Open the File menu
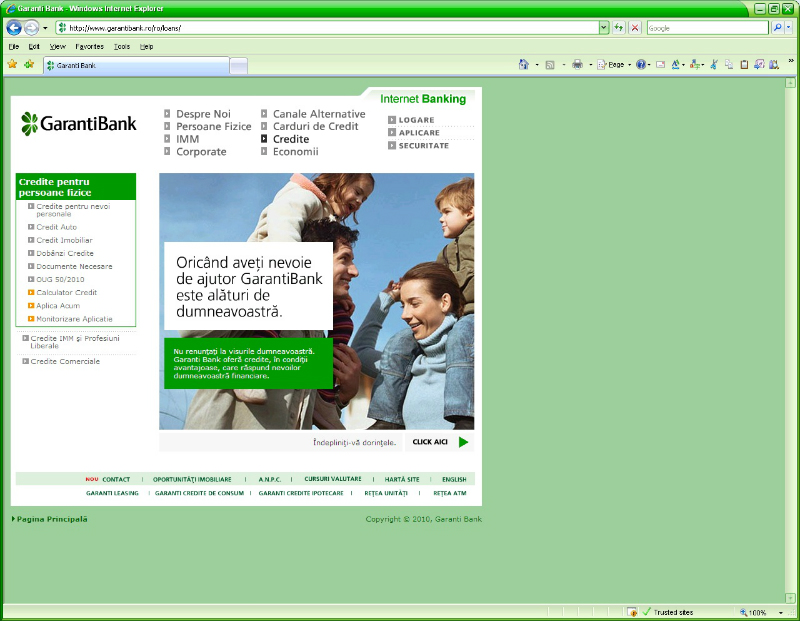 pos(14,46)
